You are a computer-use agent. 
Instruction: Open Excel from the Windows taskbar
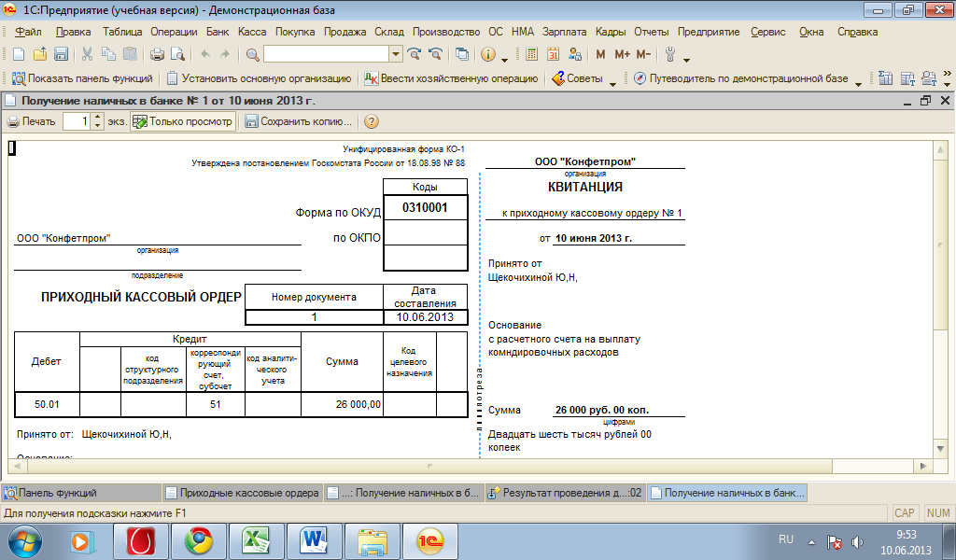(x=256, y=541)
